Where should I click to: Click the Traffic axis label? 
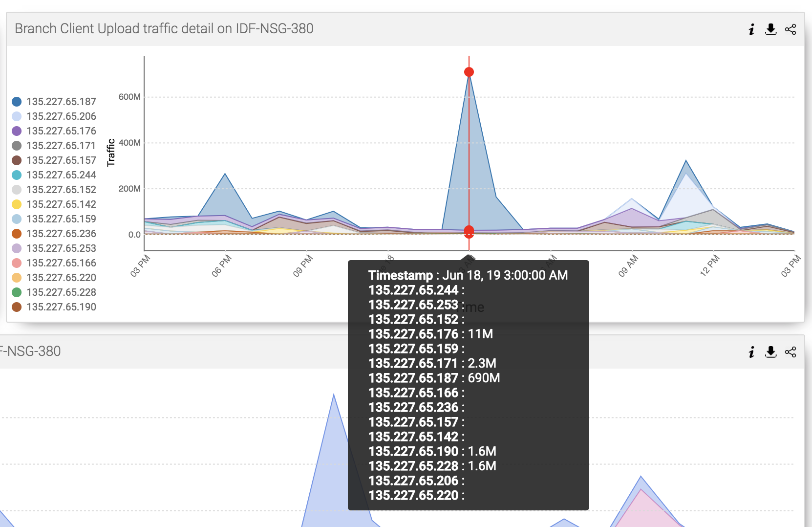(x=111, y=153)
